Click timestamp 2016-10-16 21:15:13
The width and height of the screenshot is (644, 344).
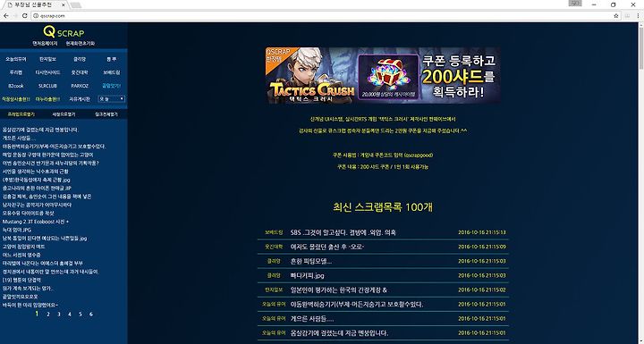point(482,232)
